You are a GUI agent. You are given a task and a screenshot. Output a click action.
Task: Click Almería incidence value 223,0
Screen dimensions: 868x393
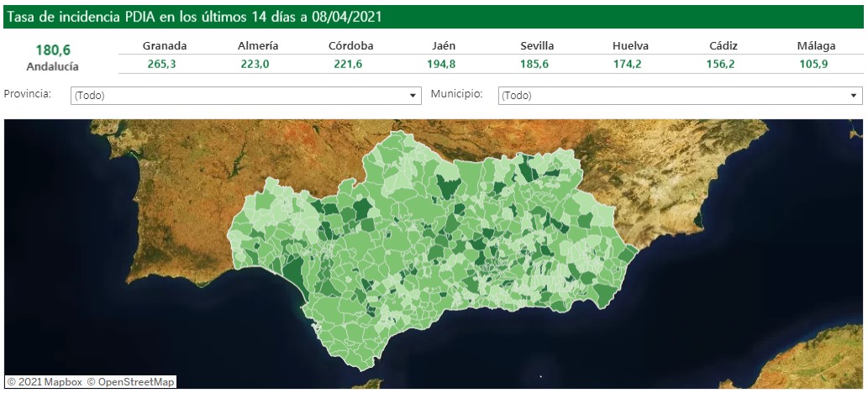255,64
